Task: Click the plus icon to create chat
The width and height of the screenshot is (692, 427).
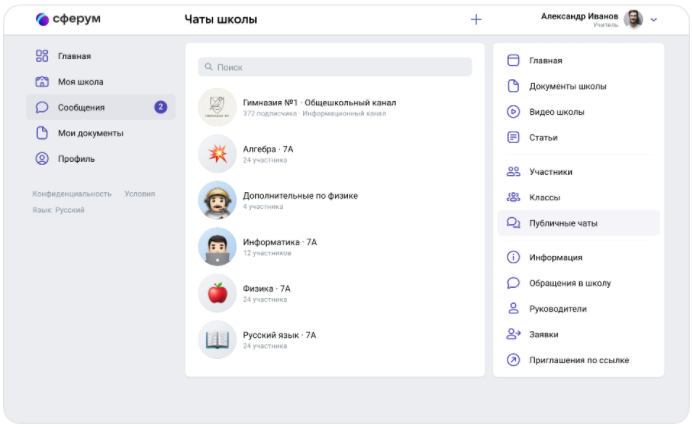Action: pyautogui.click(x=476, y=19)
